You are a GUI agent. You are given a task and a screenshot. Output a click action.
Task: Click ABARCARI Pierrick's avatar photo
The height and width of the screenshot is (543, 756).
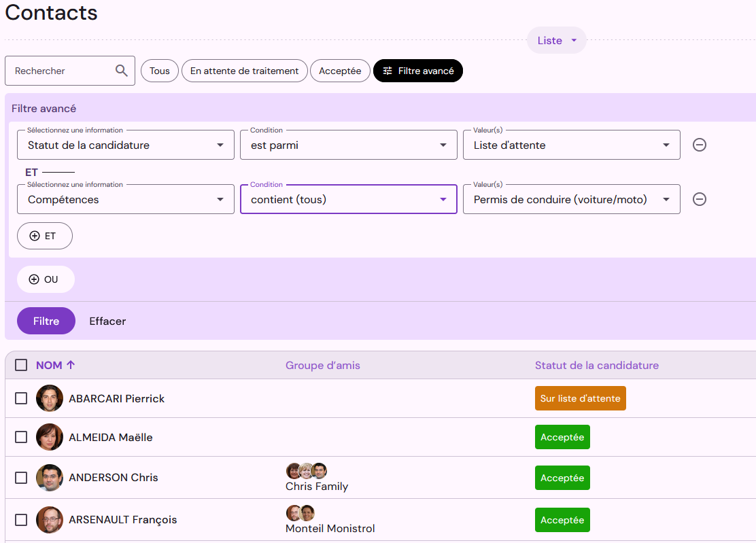[x=50, y=398]
